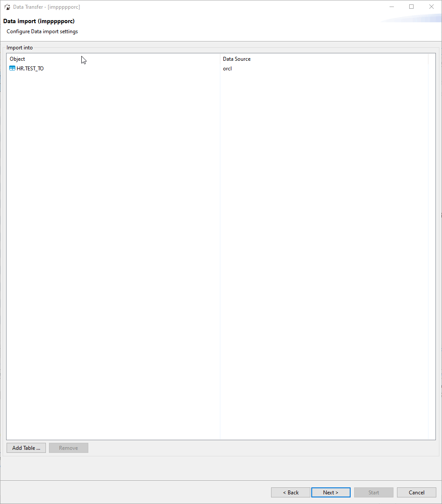Minimize the Data Transfer window
Viewport: 442px width, 504px height.
(x=391, y=7)
